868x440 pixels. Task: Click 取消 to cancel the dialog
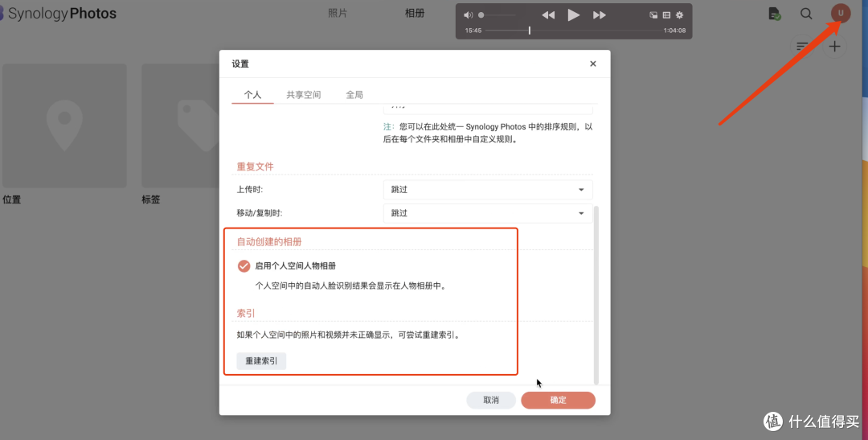[x=491, y=400]
